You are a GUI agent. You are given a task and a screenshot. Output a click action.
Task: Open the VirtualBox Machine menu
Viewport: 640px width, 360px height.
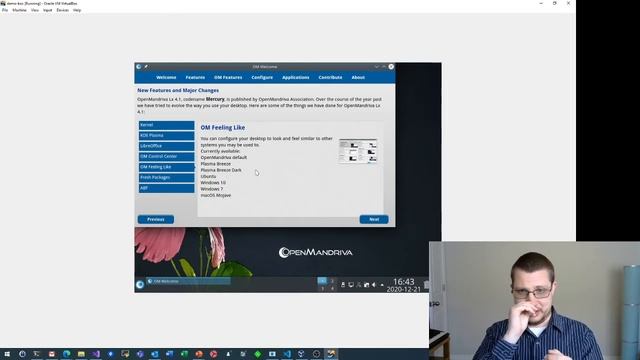point(20,10)
